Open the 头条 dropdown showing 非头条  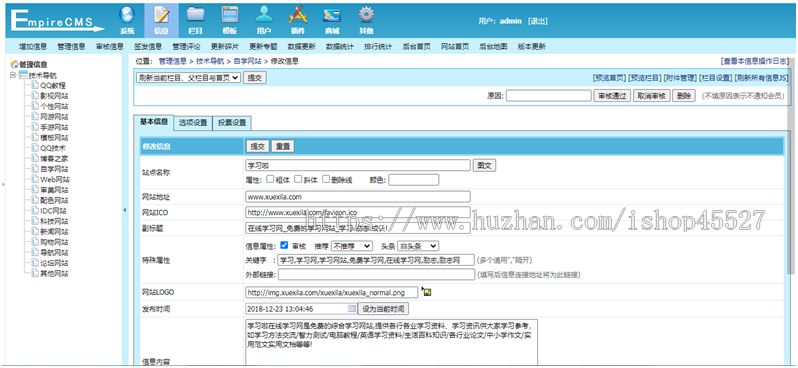pyautogui.click(x=417, y=246)
